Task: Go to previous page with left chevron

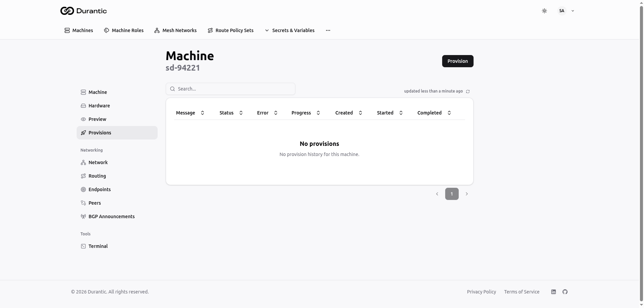Action: coord(437,194)
